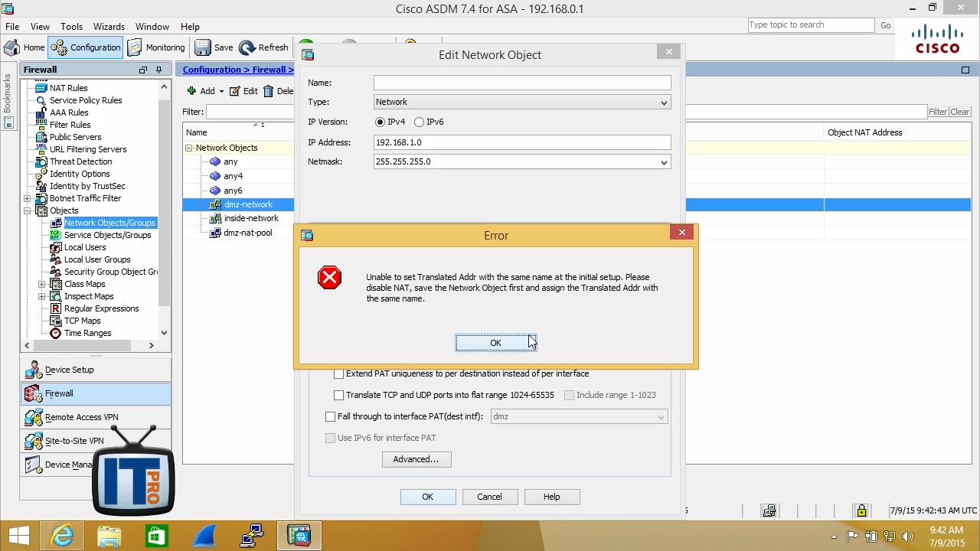Open Regular Expressions tree item
The width and height of the screenshot is (980, 551).
[x=101, y=308]
